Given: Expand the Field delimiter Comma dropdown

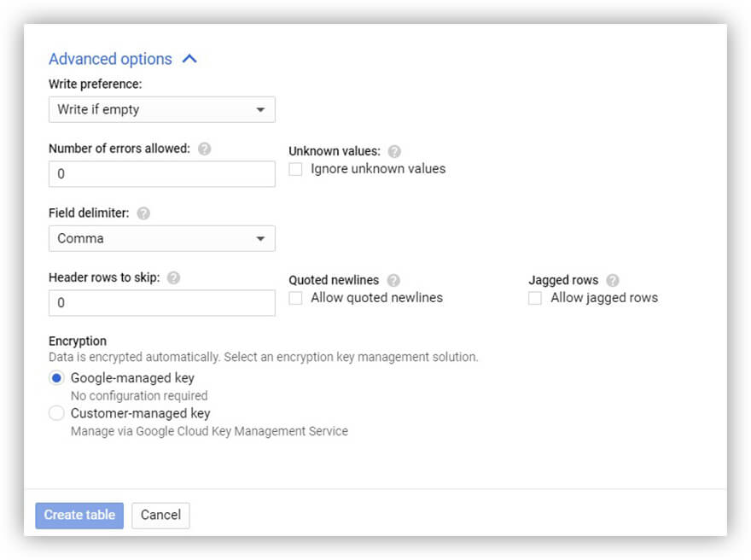Looking at the screenshot, I should pyautogui.click(x=162, y=238).
